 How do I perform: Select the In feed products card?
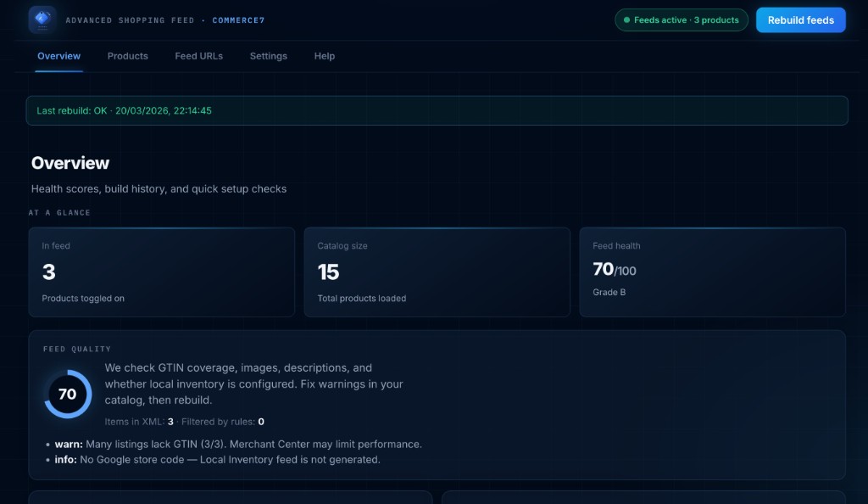coord(161,272)
